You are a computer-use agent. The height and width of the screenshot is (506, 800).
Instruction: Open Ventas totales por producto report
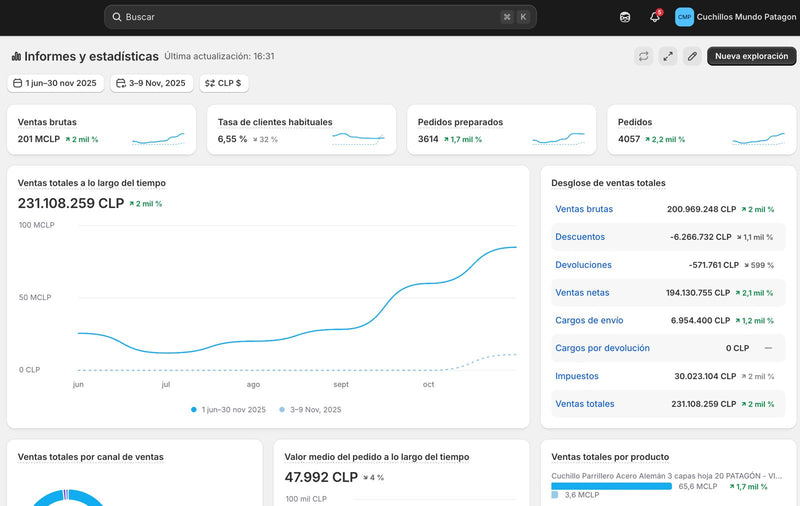pos(610,457)
